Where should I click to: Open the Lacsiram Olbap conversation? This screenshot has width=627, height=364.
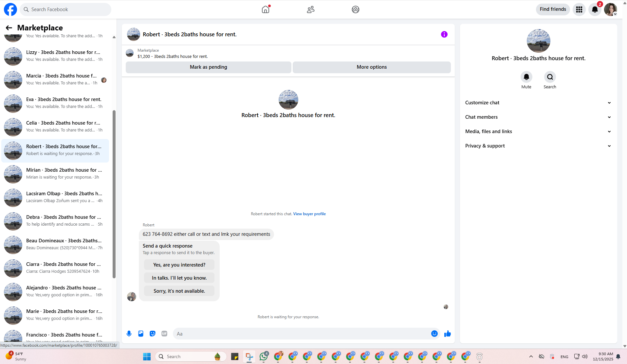(x=55, y=197)
